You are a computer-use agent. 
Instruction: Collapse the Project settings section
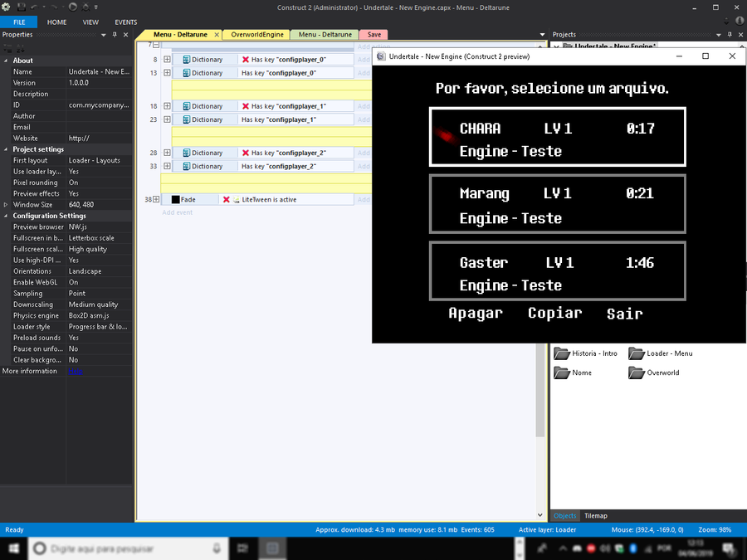point(6,149)
